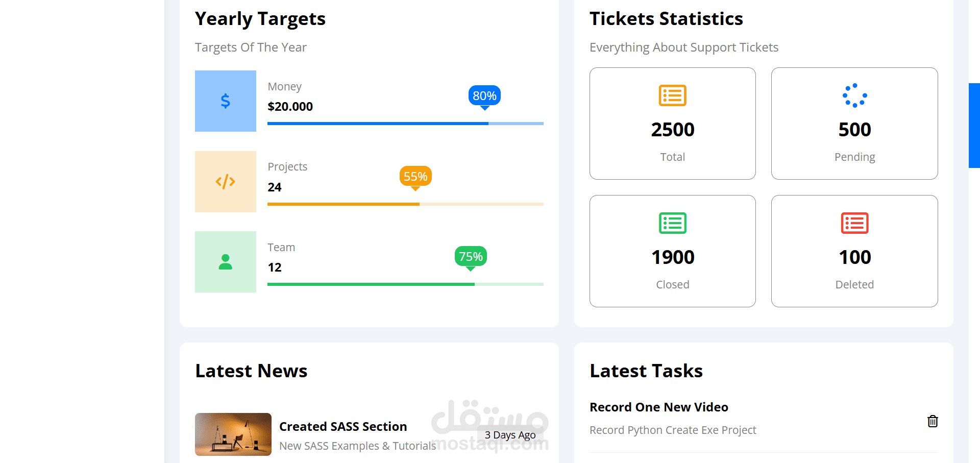Click the Money 80% progress bar
The height and width of the screenshot is (463, 980).
tap(405, 124)
